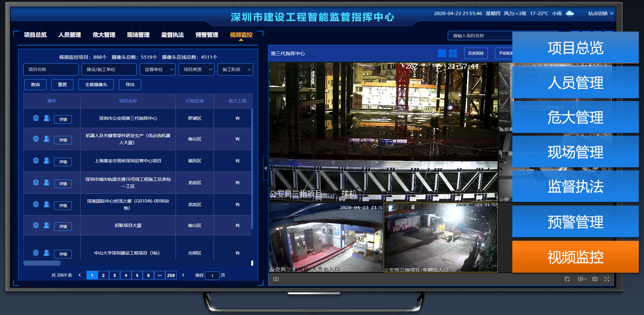Open the 监督单位 dropdown filter
The width and height of the screenshot is (644, 315).
pyautogui.click(x=157, y=69)
